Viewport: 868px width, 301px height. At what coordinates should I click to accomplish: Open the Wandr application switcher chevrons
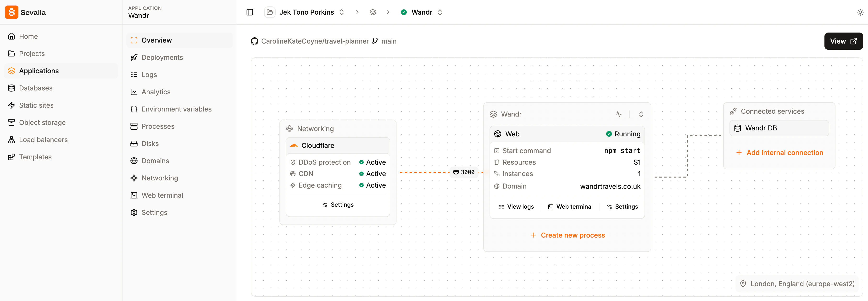pos(440,12)
